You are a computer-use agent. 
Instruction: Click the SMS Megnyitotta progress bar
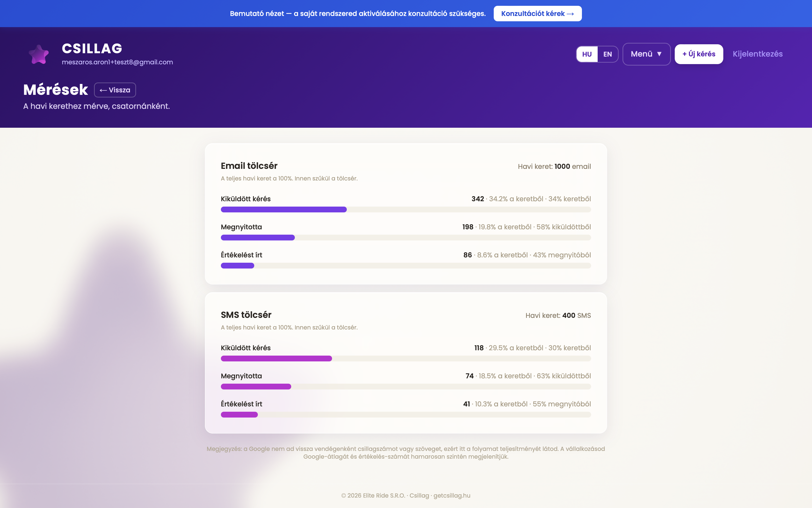(x=406, y=387)
